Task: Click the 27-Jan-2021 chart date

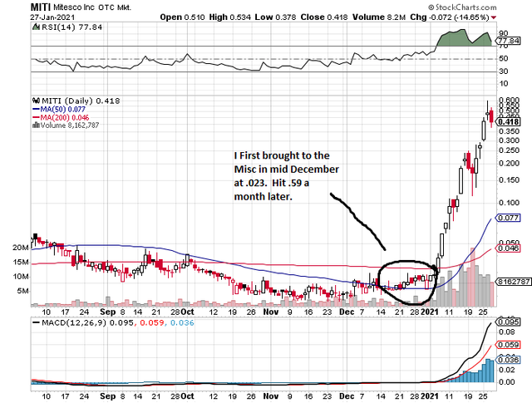Action: [x=52, y=17]
